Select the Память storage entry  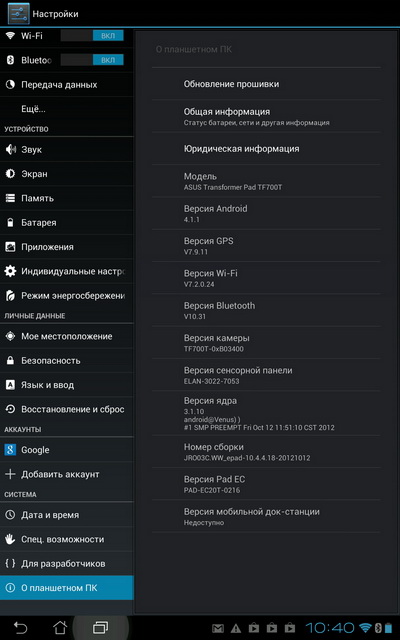pyautogui.click(x=67, y=198)
